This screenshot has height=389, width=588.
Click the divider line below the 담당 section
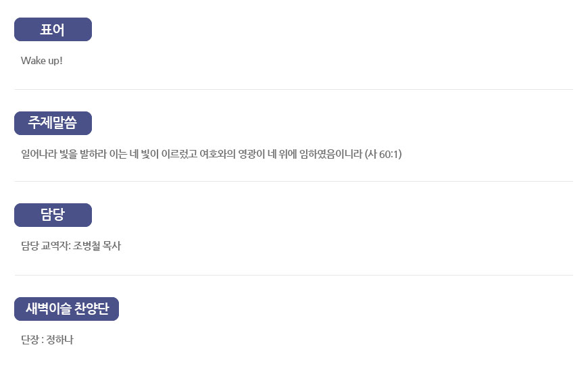293,275
